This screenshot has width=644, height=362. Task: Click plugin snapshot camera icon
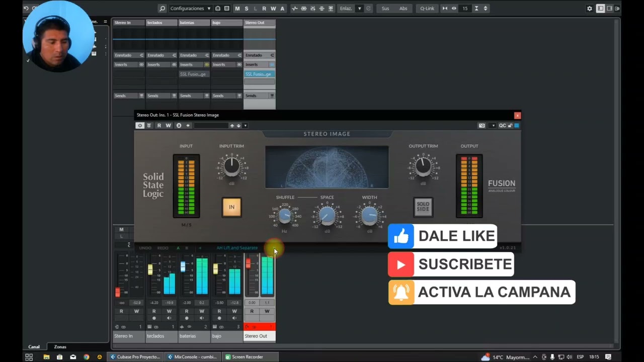tap(482, 126)
